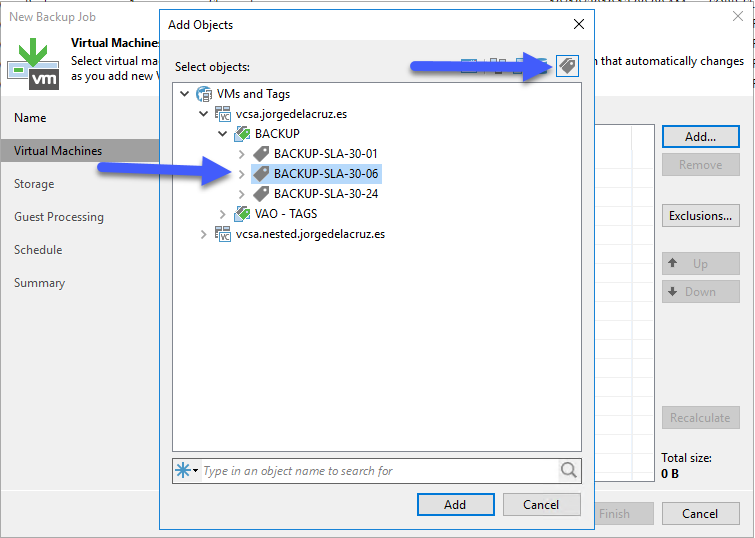Click the Add... button in backup job window
755x538 pixels.
pos(701,137)
